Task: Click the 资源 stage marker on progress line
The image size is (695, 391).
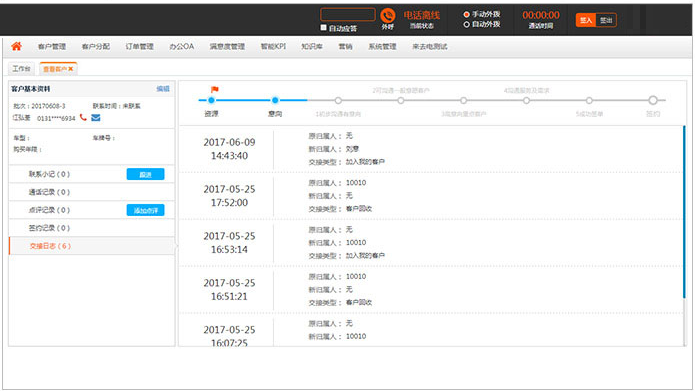Action: [x=211, y=100]
